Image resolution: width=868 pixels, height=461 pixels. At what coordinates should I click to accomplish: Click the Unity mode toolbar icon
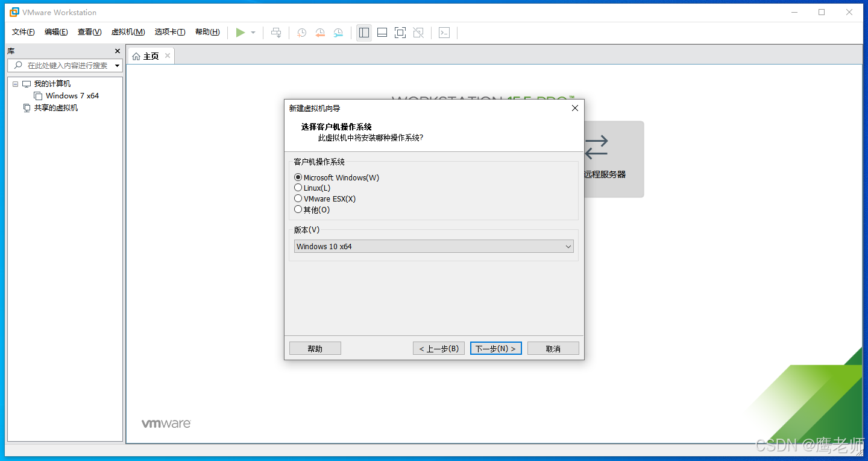click(418, 33)
